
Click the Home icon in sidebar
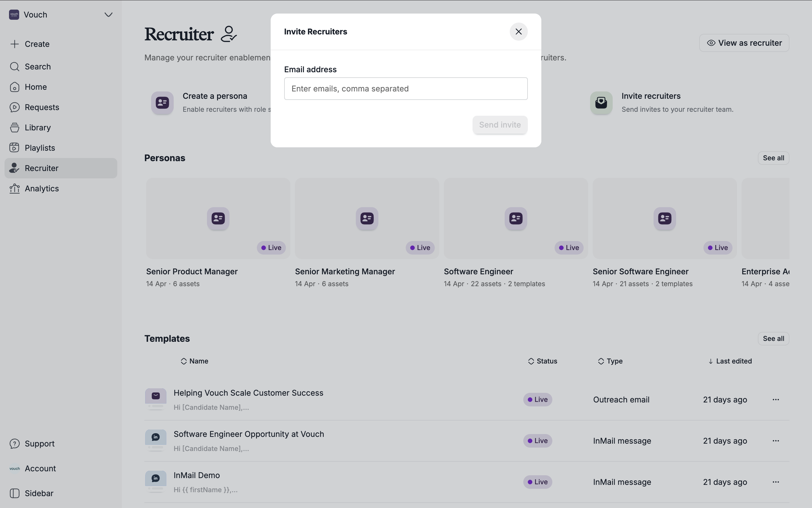point(14,87)
